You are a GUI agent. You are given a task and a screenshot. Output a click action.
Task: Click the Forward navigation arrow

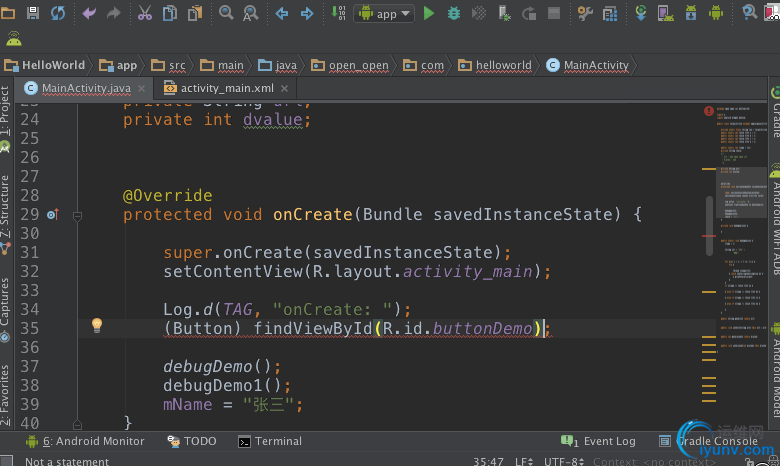coord(307,13)
